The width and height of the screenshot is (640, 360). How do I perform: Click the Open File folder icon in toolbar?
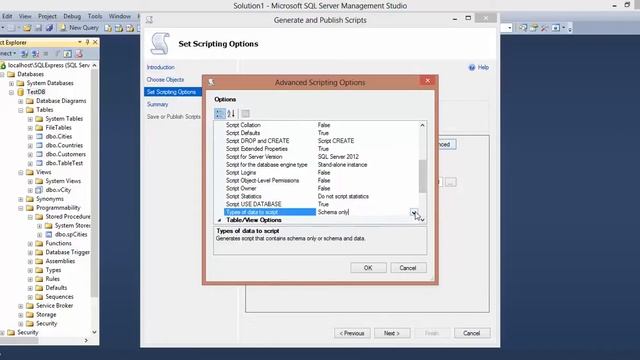click(27, 28)
